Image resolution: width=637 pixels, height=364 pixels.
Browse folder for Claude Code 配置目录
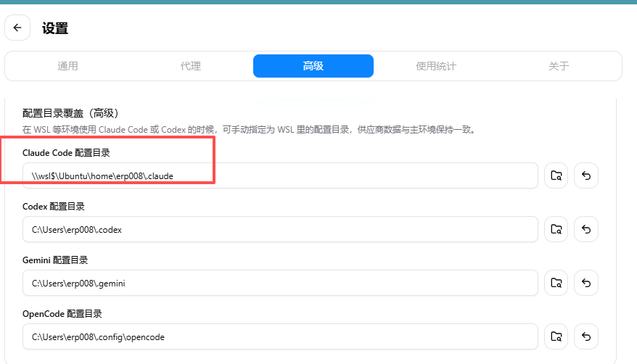[x=556, y=175]
